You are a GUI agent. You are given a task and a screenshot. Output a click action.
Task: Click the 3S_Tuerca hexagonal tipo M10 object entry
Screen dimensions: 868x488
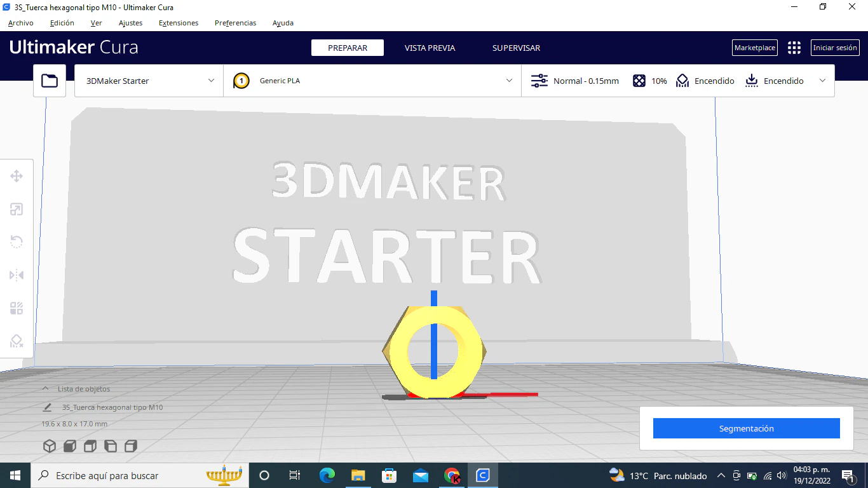pos(112,407)
